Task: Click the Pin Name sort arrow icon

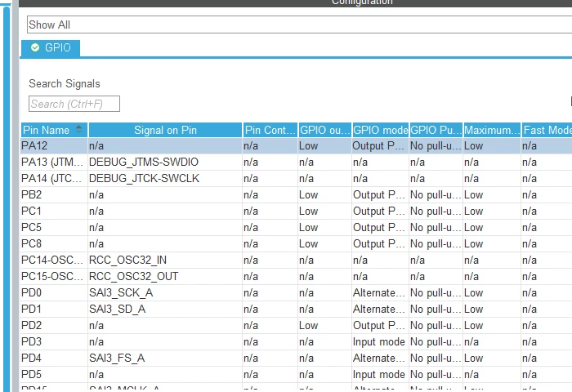Action: pyautogui.click(x=78, y=128)
